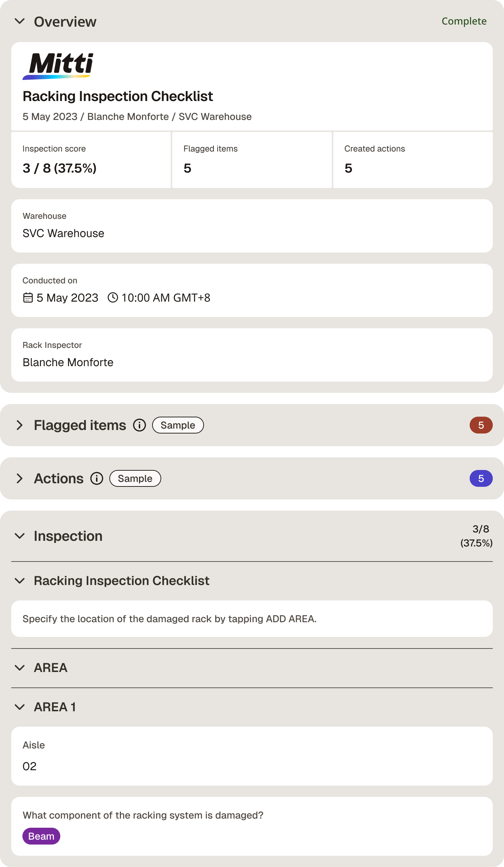
Task: Collapse the AREA 1 subsection
Action: tap(20, 707)
